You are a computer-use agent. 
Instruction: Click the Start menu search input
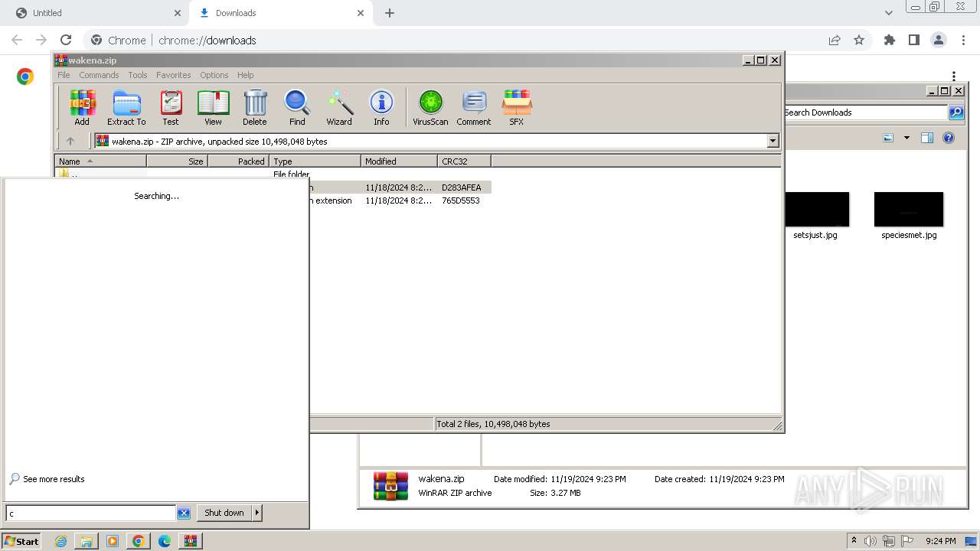point(91,514)
